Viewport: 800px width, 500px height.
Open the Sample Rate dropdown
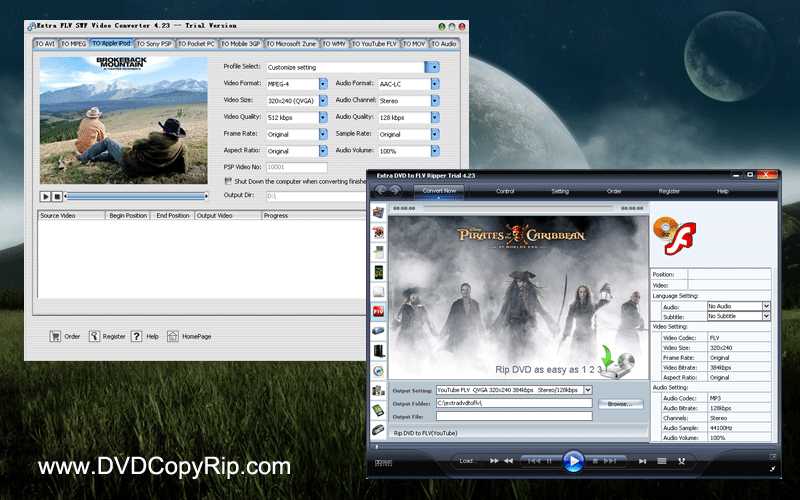[x=435, y=134]
